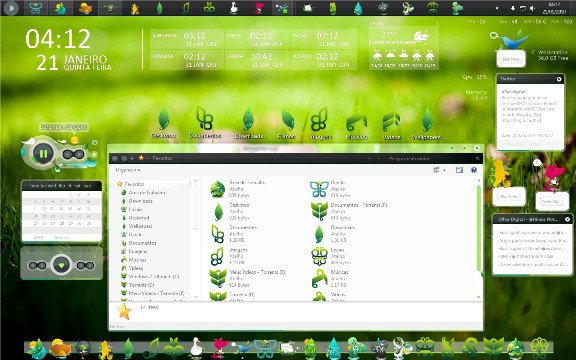Open the Organizar dropdown menu
The image size is (576, 360).
(127, 170)
